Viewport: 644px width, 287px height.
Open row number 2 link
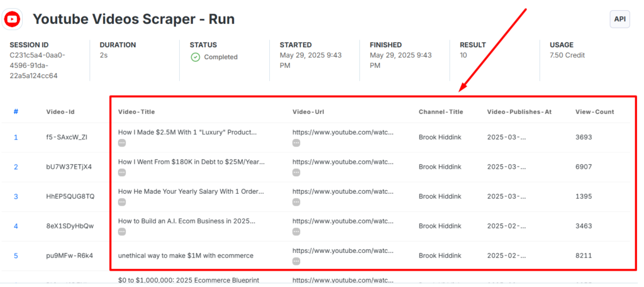click(16, 167)
